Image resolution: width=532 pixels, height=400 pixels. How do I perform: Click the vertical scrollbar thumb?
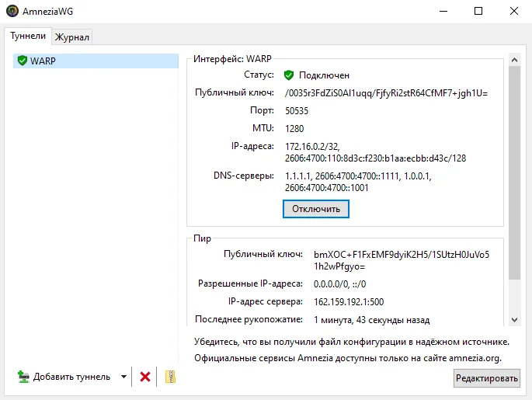click(x=514, y=173)
